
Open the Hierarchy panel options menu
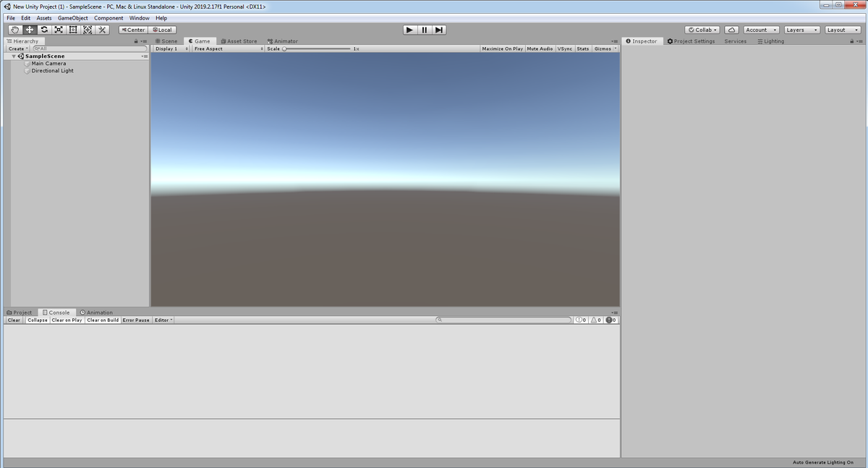click(x=144, y=41)
